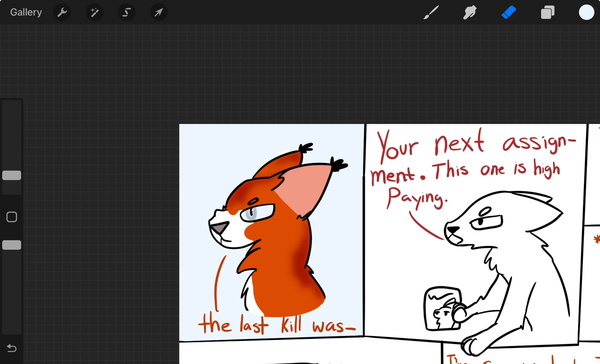Tap the undo arrow
Screen dimensions: 600x364
(x=11, y=348)
